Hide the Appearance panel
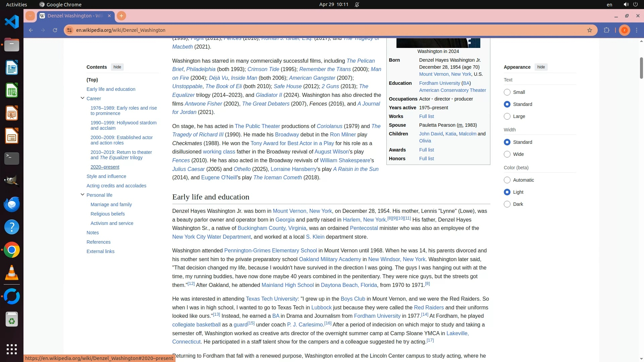 541,67
